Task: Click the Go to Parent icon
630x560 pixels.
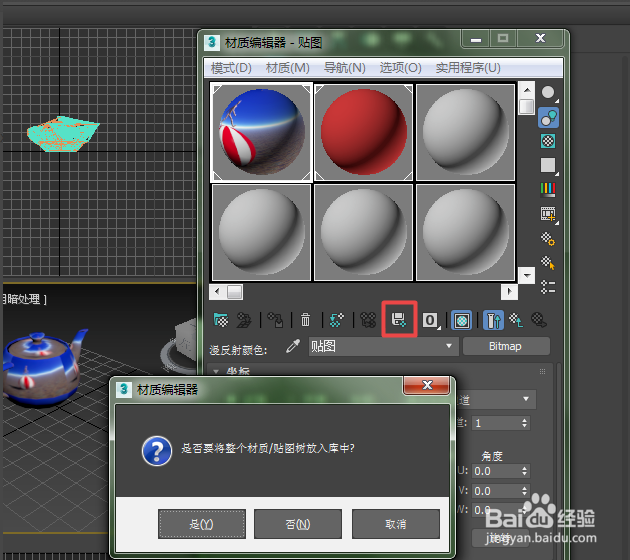Action: (516, 320)
